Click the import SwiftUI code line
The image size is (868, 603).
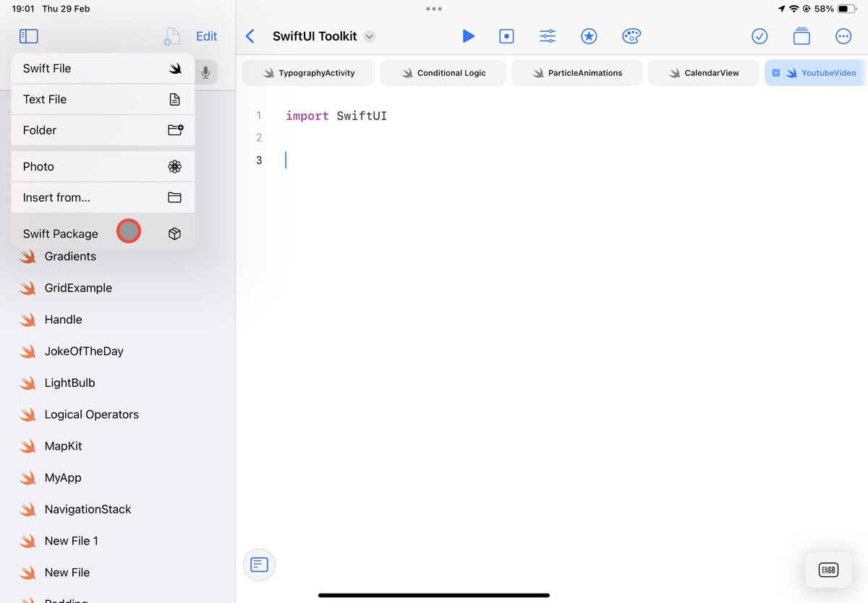tap(336, 116)
